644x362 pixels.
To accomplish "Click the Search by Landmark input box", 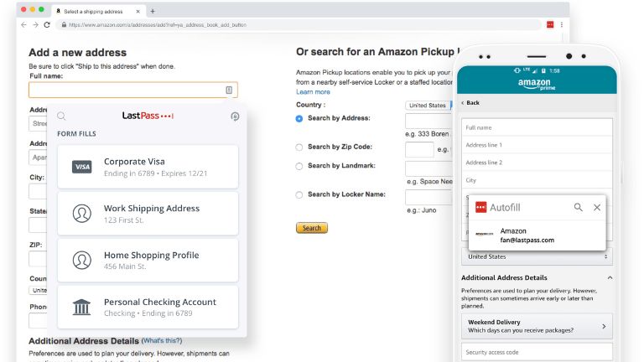I will [x=429, y=168].
